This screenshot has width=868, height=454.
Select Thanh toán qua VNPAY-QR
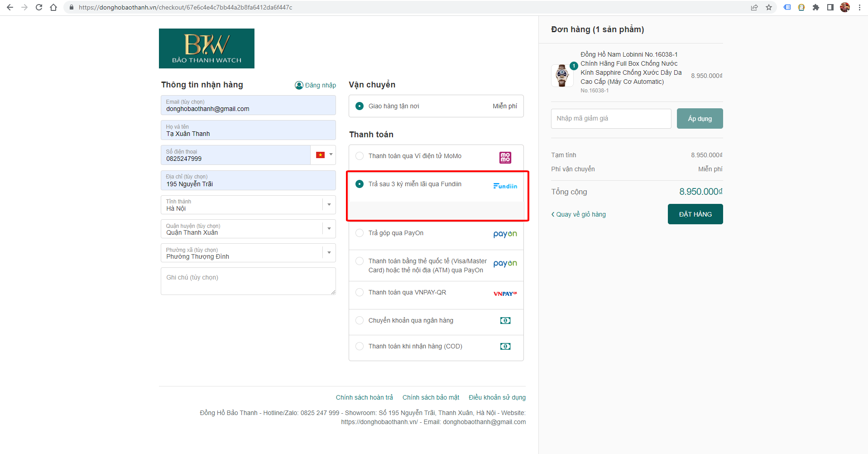click(360, 292)
